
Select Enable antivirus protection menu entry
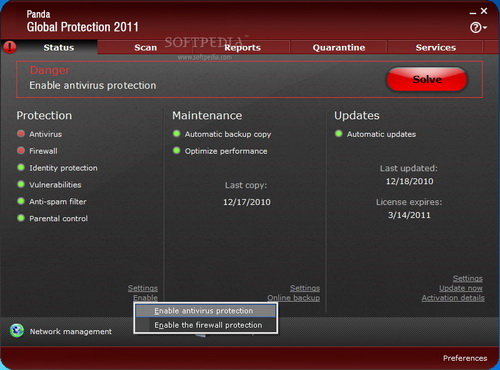(206, 311)
